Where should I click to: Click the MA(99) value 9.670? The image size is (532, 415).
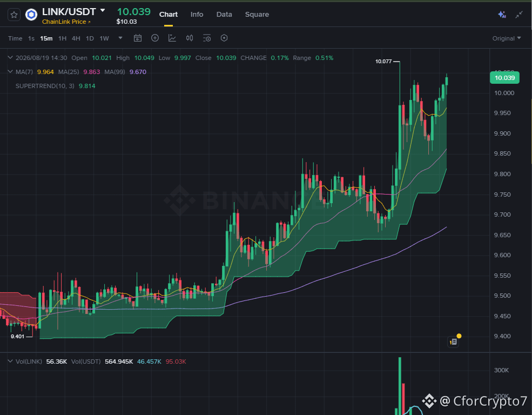pyautogui.click(x=138, y=72)
